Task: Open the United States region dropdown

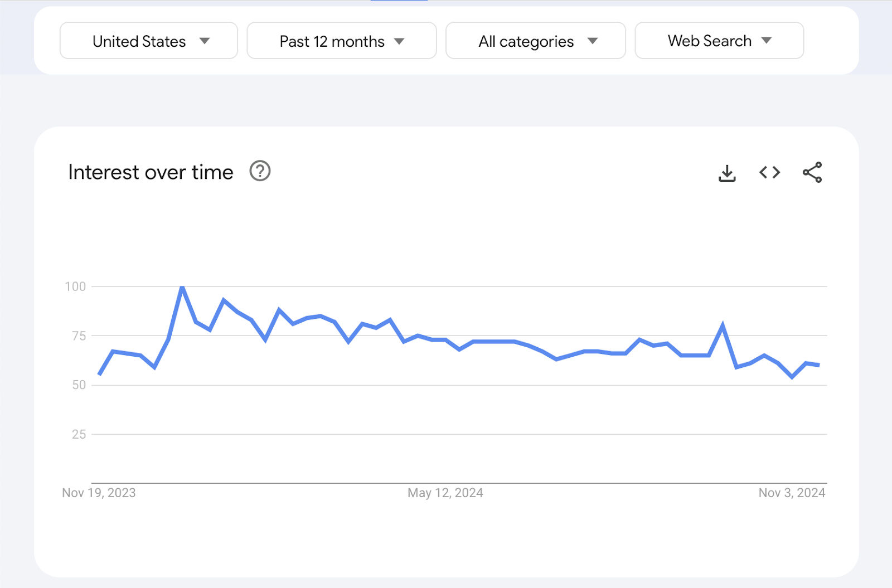Action: (149, 41)
